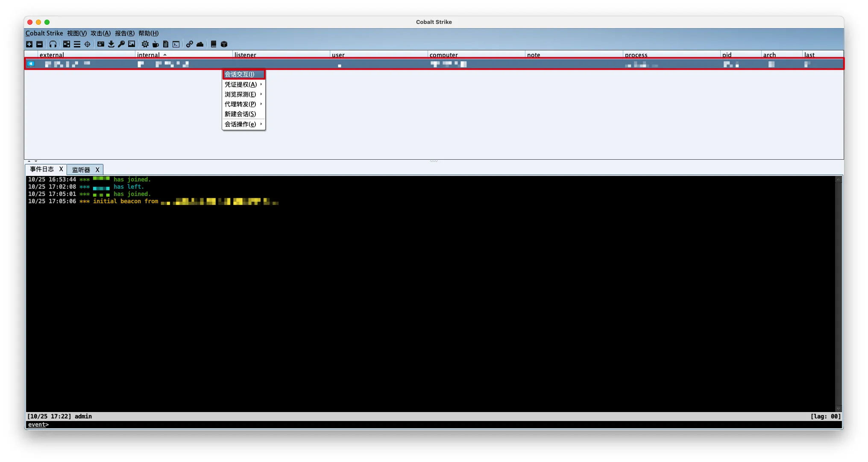Click the headphones listeners icon
This screenshot has width=868, height=462.
coord(53,44)
